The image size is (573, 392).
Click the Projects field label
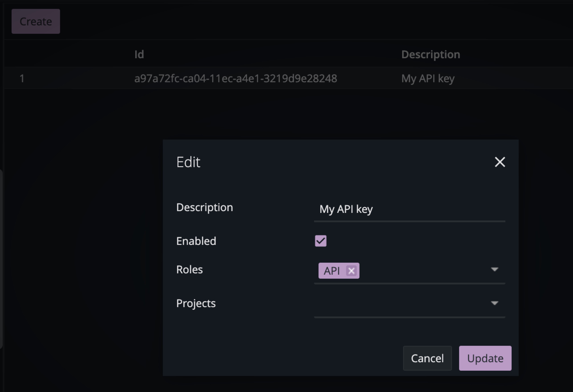click(196, 303)
